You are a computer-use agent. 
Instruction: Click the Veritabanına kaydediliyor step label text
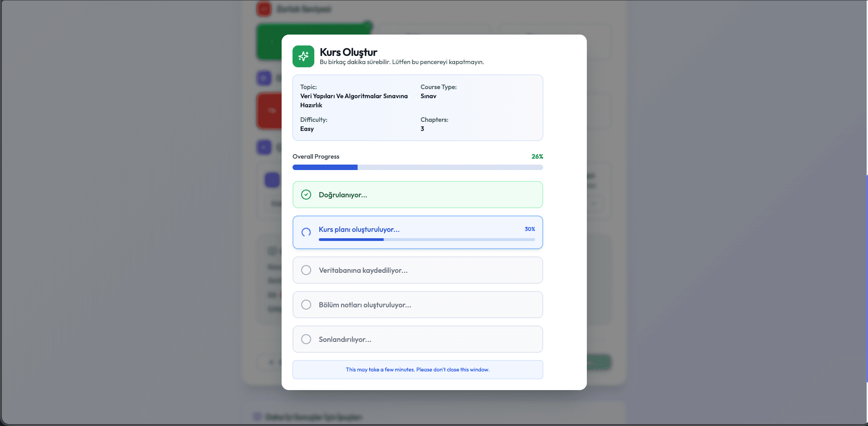coord(363,271)
